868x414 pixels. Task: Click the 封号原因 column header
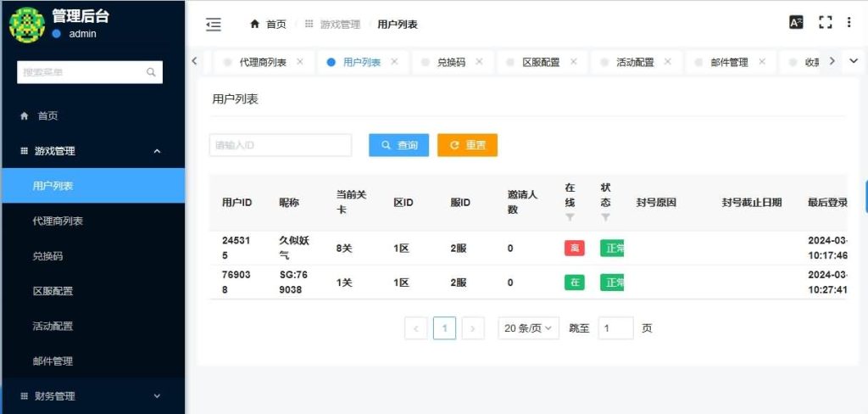(x=657, y=202)
